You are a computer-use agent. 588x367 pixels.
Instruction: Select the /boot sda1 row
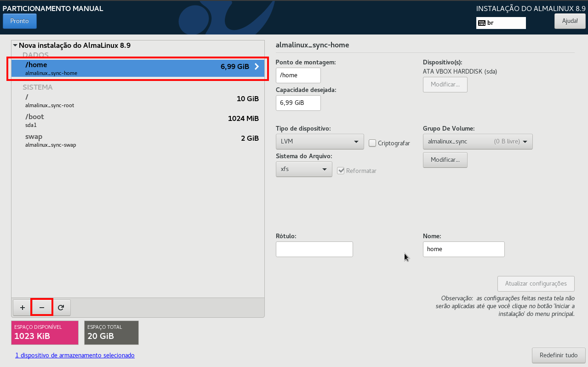coord(138,120)
